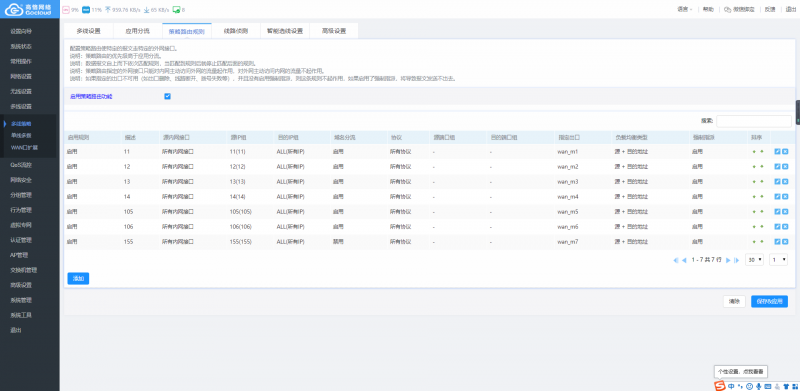Open the rows-per-page 30 dropdown
The width and height of the screenshot is (800, 391).
point(754,260)
